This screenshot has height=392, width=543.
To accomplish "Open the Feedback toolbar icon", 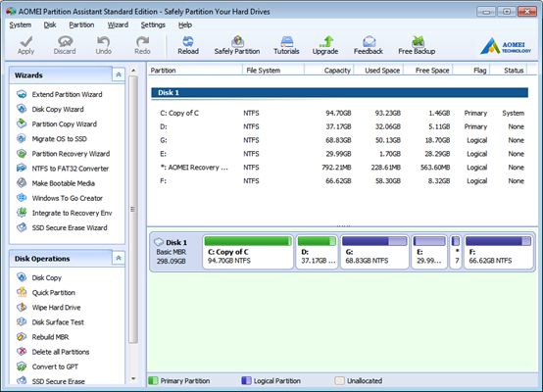I will point(370,41).
